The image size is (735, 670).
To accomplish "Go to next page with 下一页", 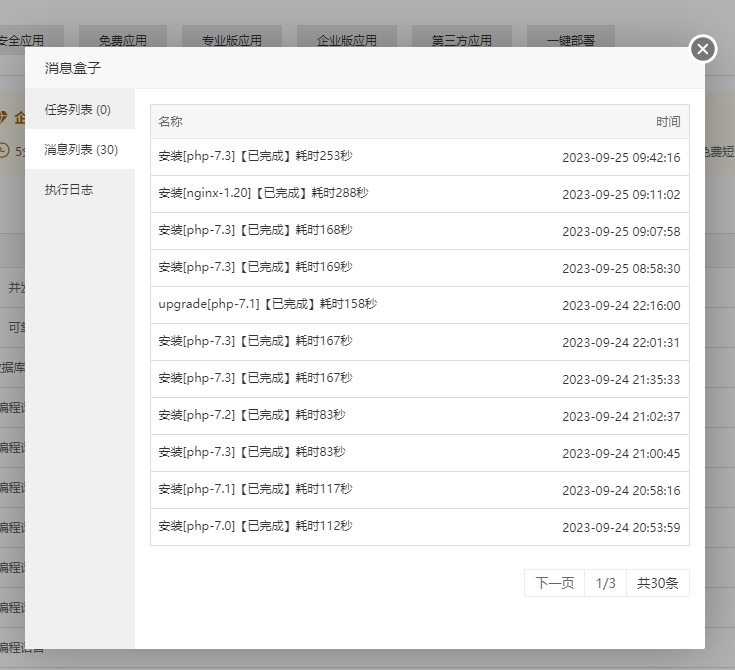I will click(x=555, y=583).
